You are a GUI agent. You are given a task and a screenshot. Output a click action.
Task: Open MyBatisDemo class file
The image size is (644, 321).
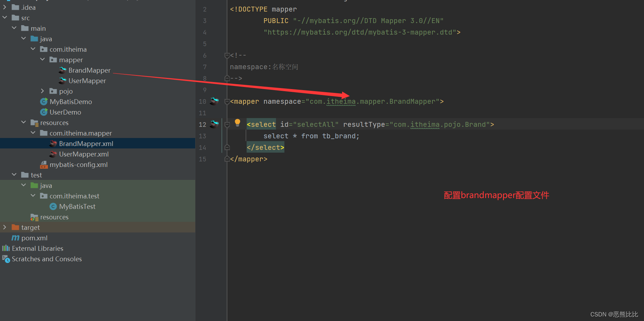[x=71, y=102]
